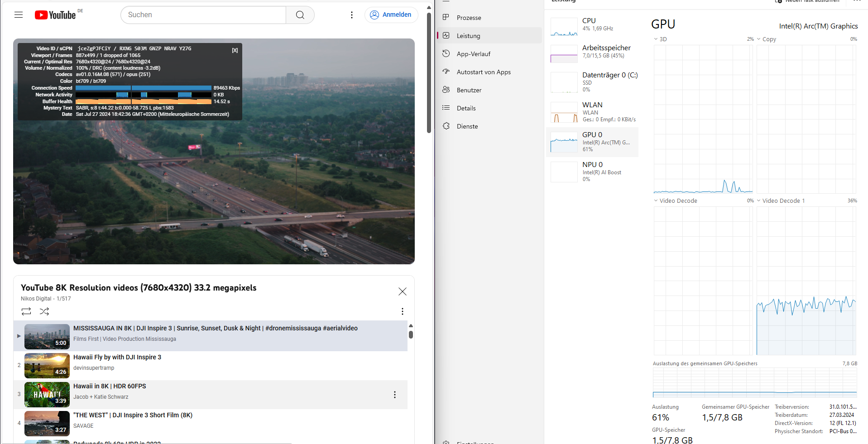Switch to Prozesse tab in Task Manager

point(469,18)
